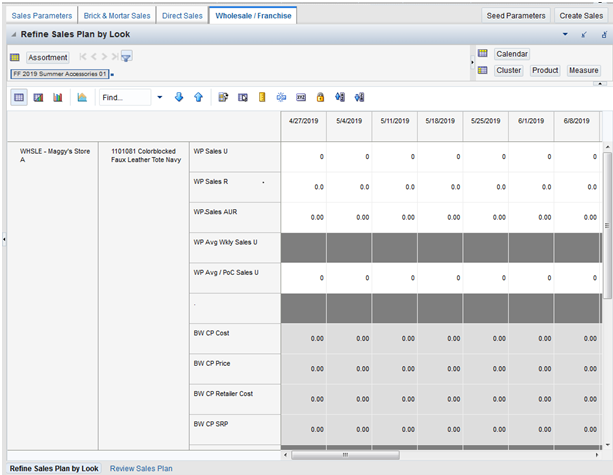Open the view menu dropdown arrow in title bar

pyautogui.click(x=565, y=34)
